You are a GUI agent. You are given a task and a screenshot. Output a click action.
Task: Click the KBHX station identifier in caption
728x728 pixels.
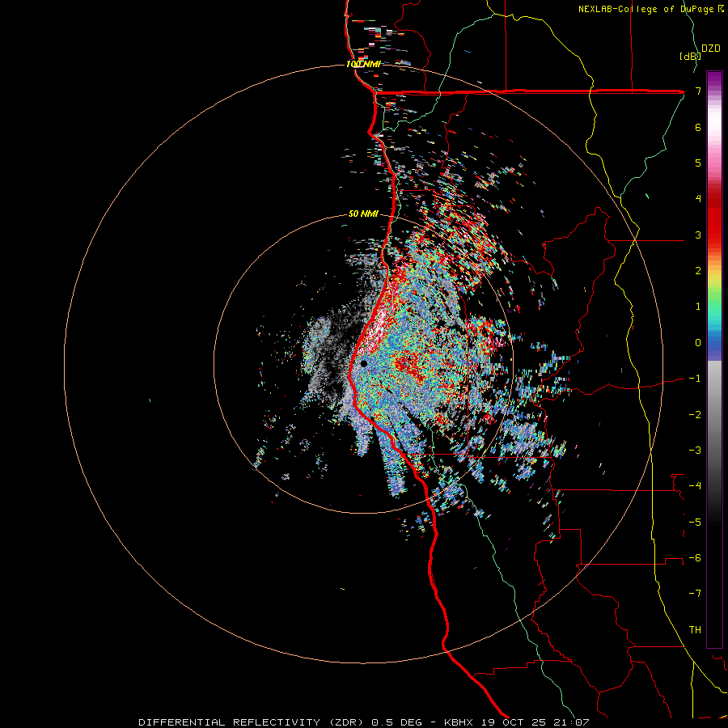click(459, 722)
